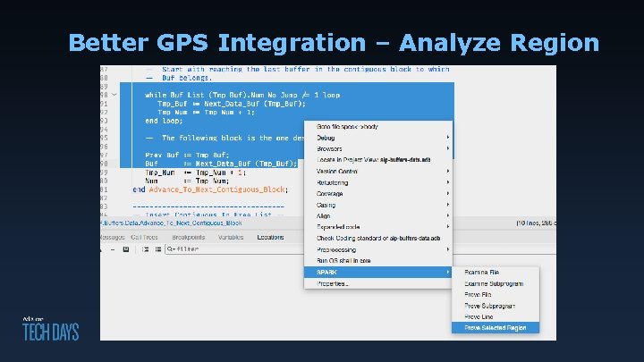644x362 pixels.
Task: Switch to the Variables tab
Action: tap(231, 237)
